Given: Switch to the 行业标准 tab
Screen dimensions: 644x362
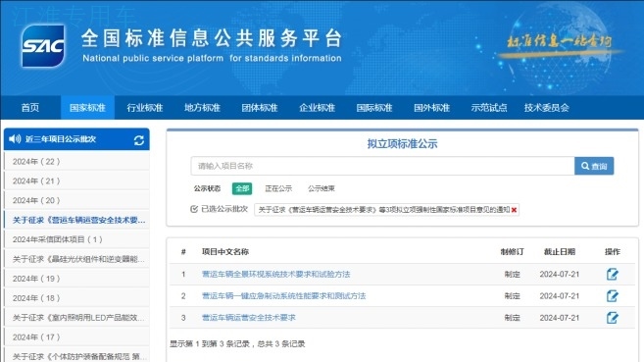Looking at the screenshot, I should pyautogui.click(x=144, y=108).
